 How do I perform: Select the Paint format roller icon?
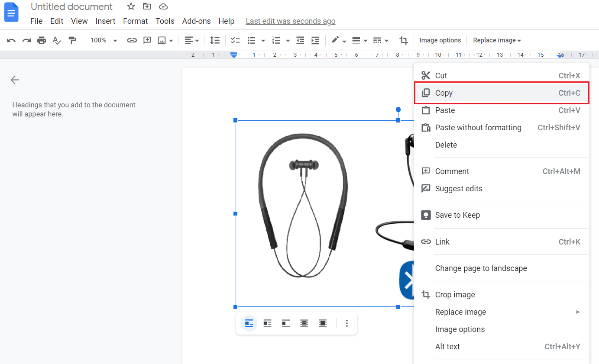click(x=72, y=40)
